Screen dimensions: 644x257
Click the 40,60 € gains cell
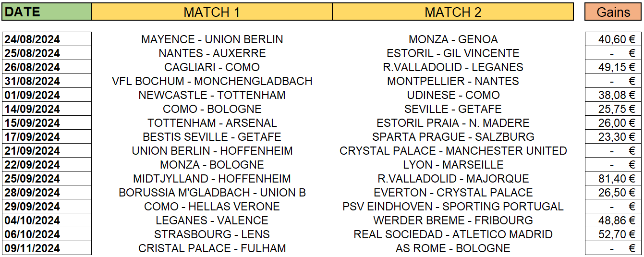pos(613,39)
